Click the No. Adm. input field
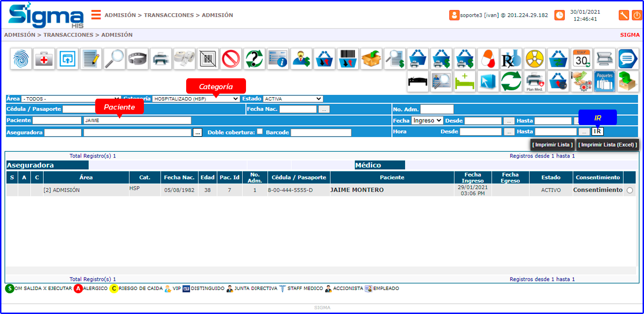This screenshot has width=644, height=314. [x=437, y=109]
